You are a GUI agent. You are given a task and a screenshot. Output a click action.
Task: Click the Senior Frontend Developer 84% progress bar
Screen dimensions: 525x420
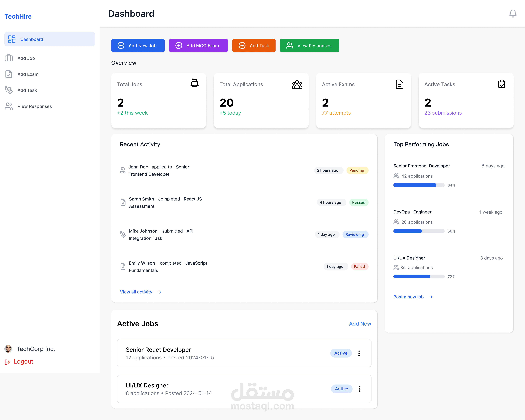419,185
